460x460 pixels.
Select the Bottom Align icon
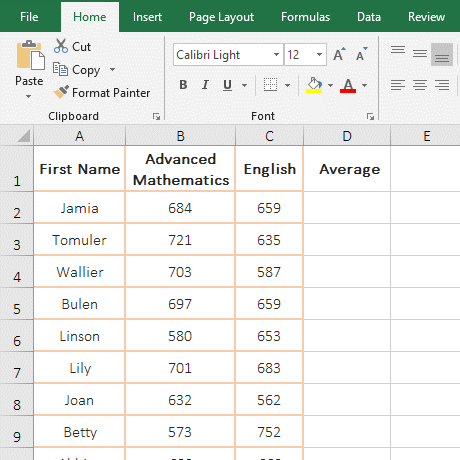(x=442, y=54)
